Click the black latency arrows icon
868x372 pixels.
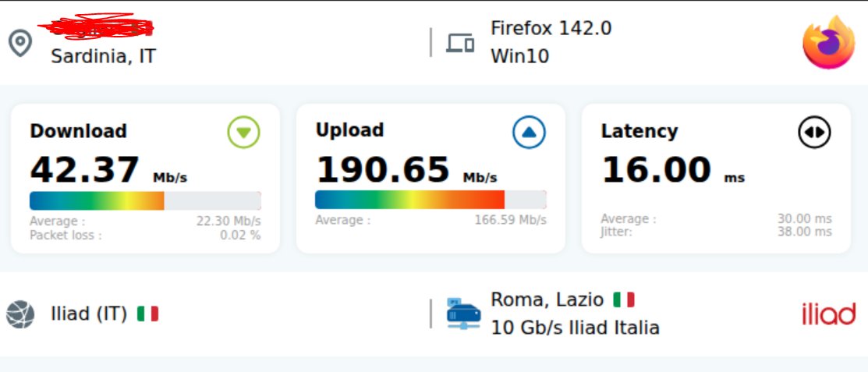click(814, 133)
